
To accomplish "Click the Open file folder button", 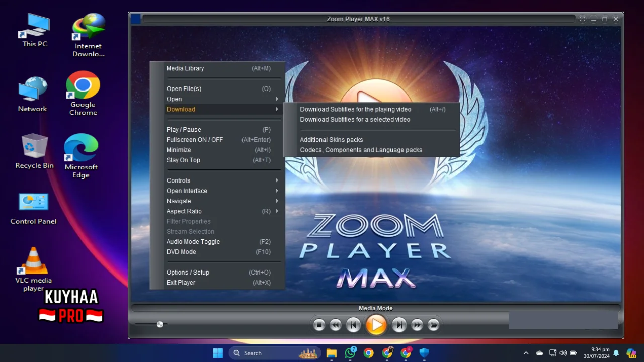I will (433, 325).
